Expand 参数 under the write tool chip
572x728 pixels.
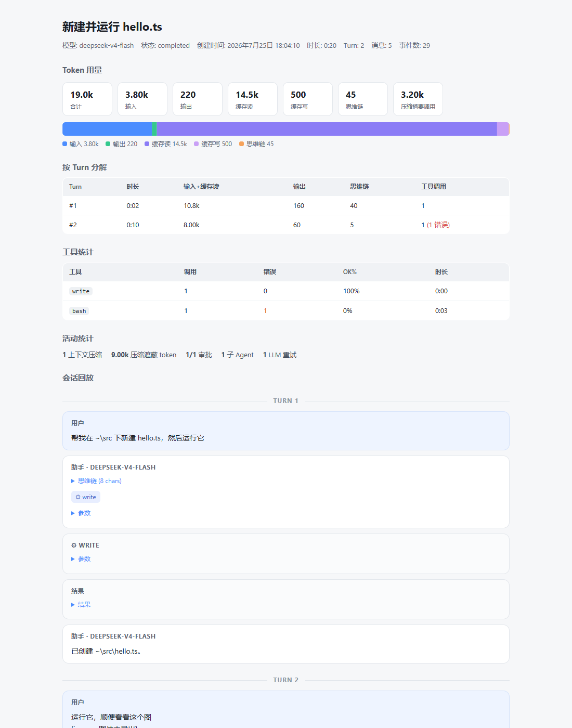[x=81, y=513]
